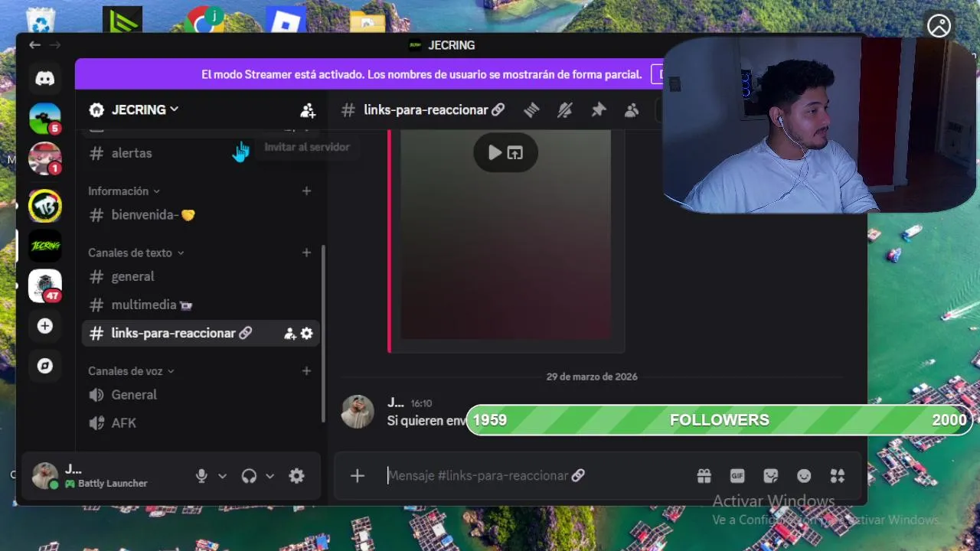Open green launcher desktop shortcut
The image size is (980, 551).
pyautogui.click(x=122, y=19)
